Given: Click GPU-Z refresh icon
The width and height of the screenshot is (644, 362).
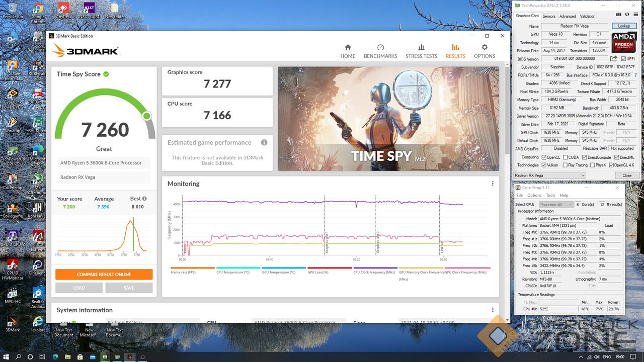Looking at the screenshot, I should pyautogui.click(x=627, y=15).
